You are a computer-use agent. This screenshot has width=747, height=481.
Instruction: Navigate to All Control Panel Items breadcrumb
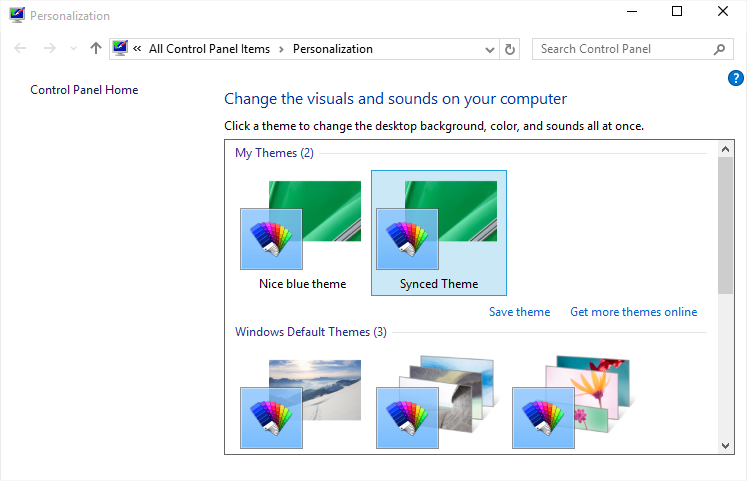point(209,49)
